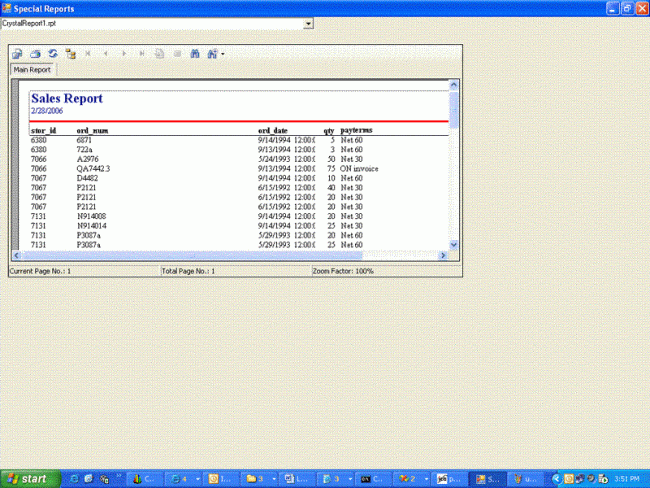
Task: Go to next page arrow in toolbar
Action: click(124, 53)
